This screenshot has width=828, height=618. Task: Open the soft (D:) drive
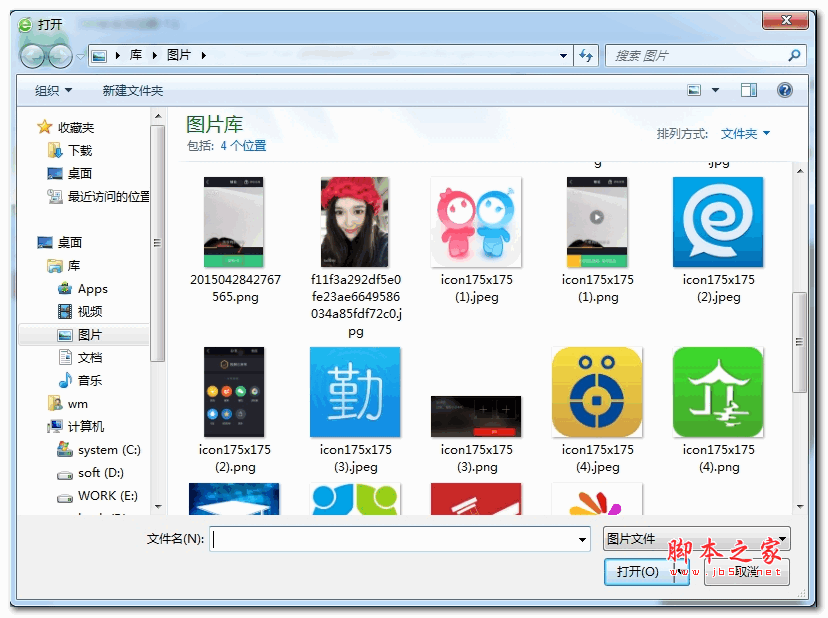coord(90,473)
